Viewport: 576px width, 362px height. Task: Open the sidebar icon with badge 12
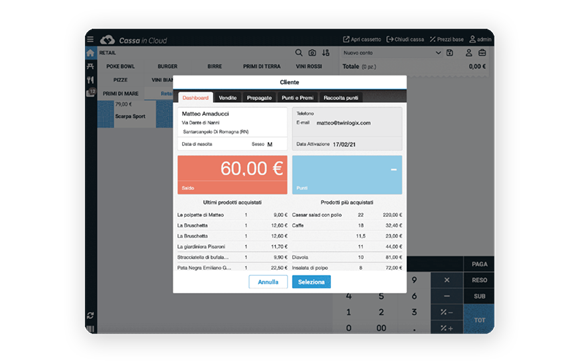click(x=90, y=93)
